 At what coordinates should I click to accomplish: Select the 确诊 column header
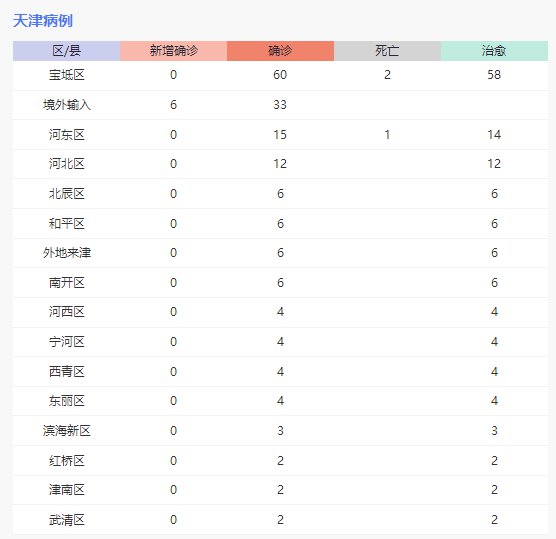(280, 51)
